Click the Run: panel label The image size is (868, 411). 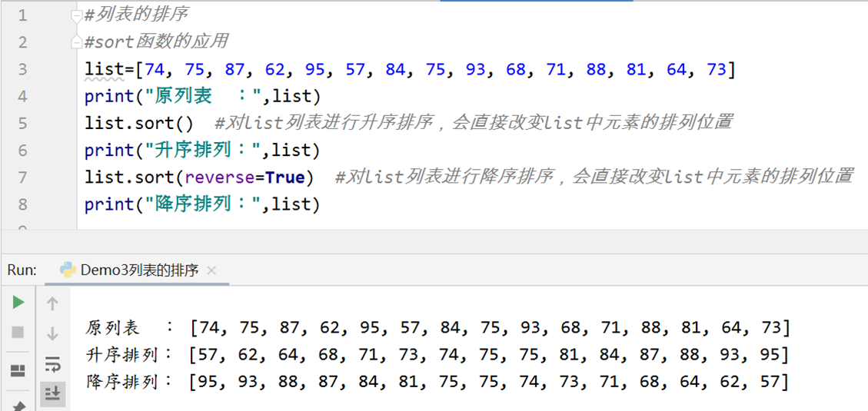tap(22, 270)
